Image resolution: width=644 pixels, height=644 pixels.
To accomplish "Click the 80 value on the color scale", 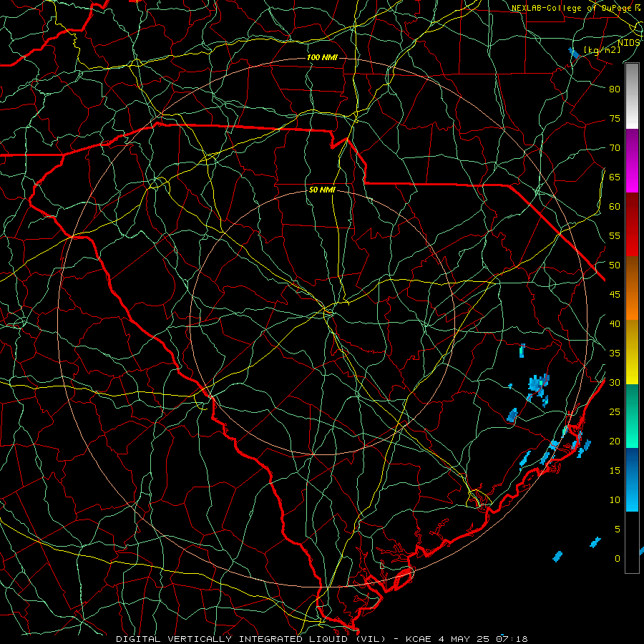I will tap(615, 89).
